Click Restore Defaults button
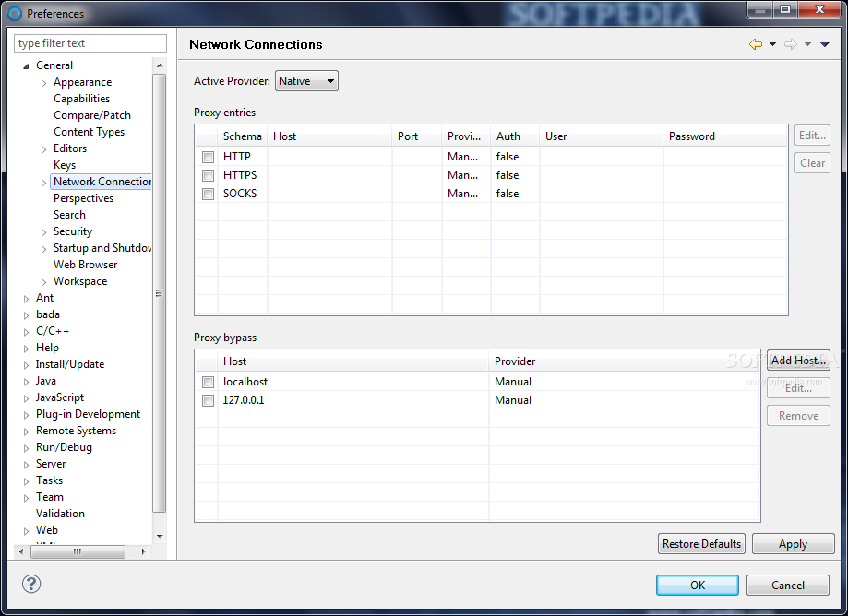The width and height of the screenshot is (848, 616). [701, 544]
